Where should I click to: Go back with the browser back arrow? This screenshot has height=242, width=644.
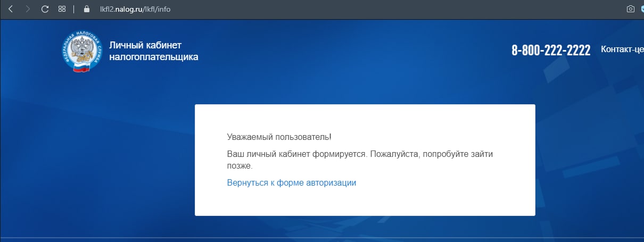[x=11, y=9]
